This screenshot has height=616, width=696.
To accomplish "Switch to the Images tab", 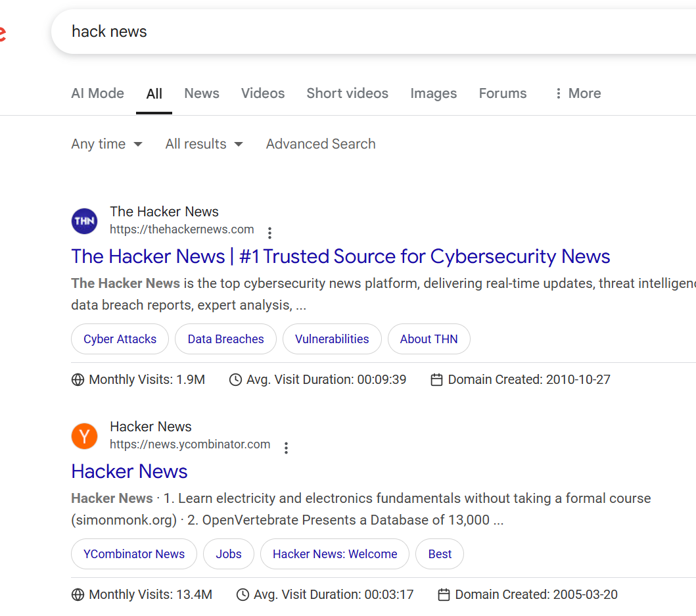I will click(433, 93).
